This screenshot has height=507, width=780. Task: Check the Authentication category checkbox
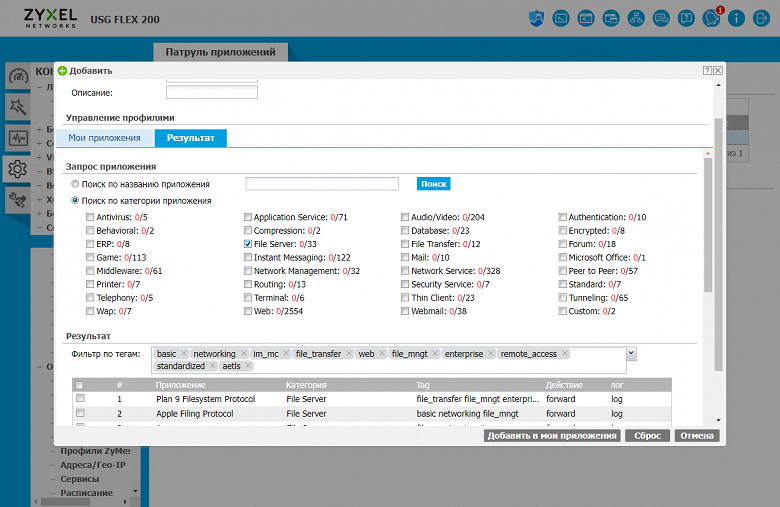click(x=562, y=217)
